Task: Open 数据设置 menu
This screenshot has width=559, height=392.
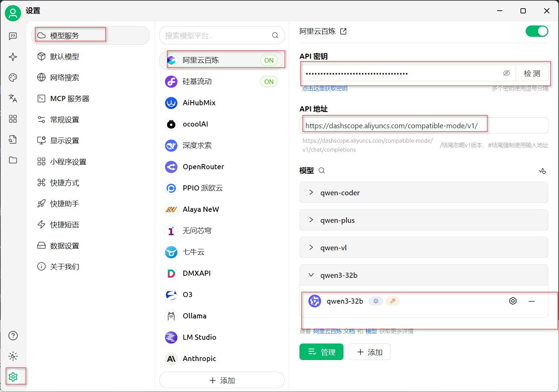Action: 90,246
